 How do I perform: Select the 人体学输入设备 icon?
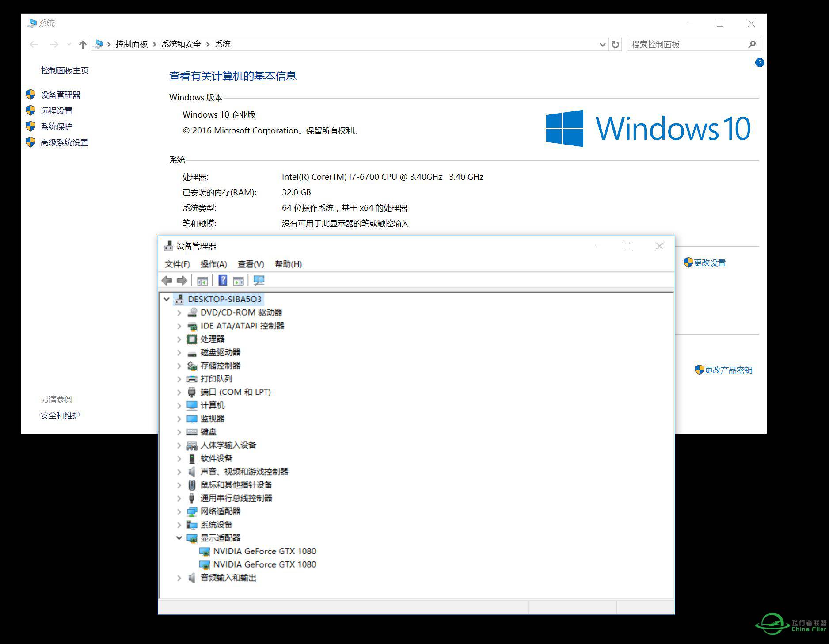192,446
